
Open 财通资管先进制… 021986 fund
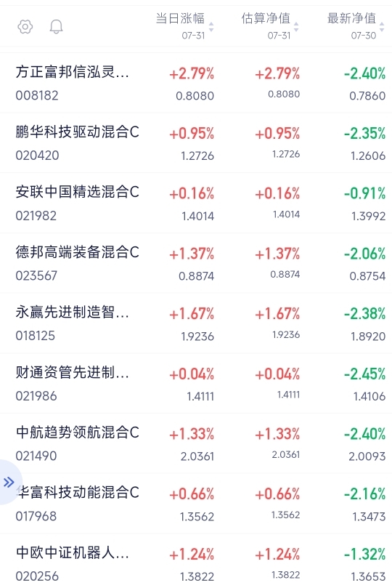click(196, 383)
